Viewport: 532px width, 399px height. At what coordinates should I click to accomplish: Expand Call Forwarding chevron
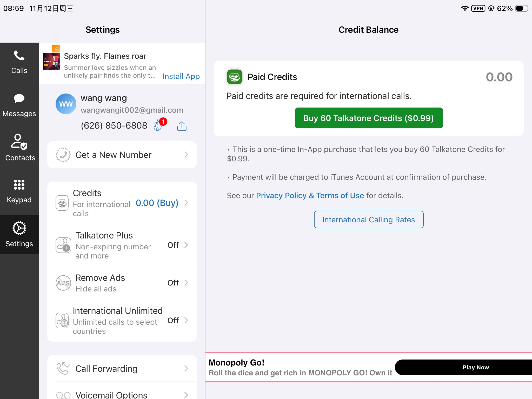pyautogui.click(x=186, y=368)
